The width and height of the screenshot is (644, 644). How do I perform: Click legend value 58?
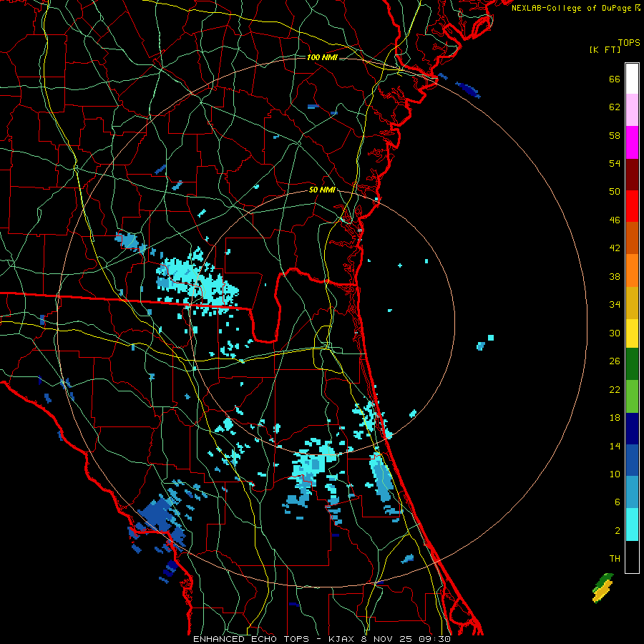tap(615, 135)
